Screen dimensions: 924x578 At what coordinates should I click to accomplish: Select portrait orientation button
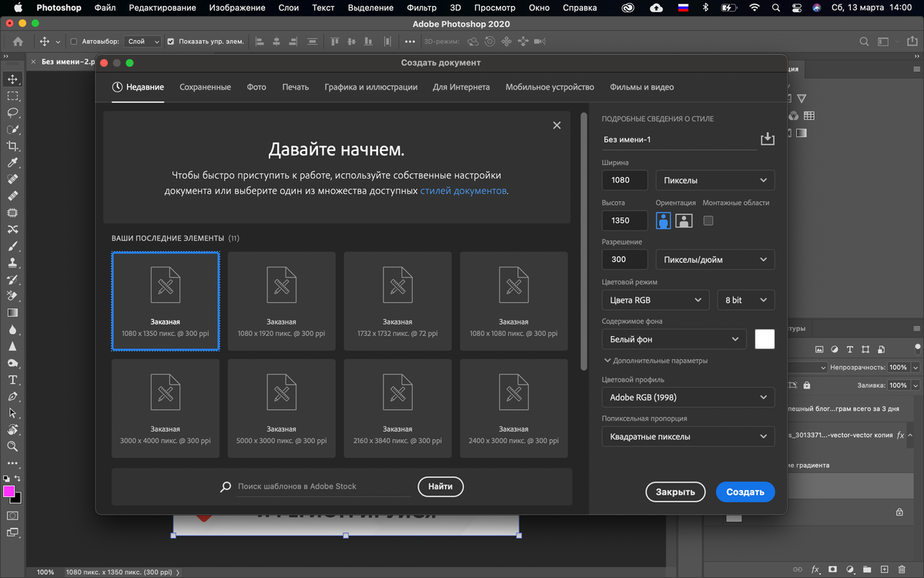(663, 220)
